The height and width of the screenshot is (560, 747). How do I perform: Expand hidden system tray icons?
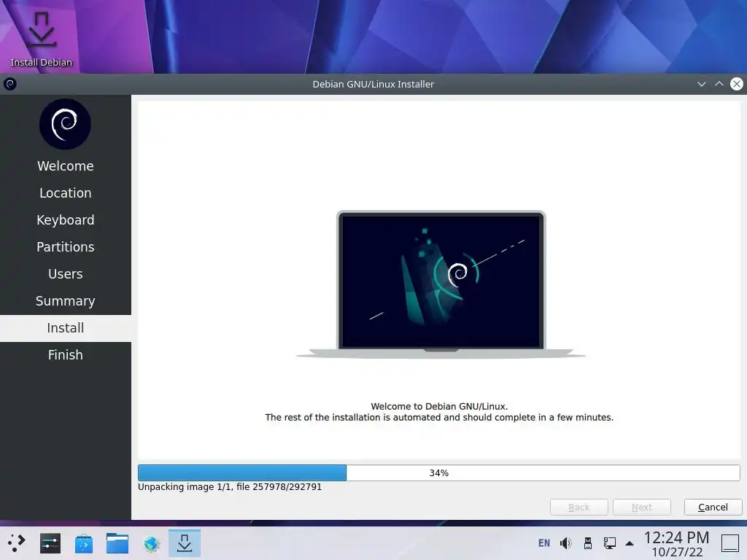(630, 543)
